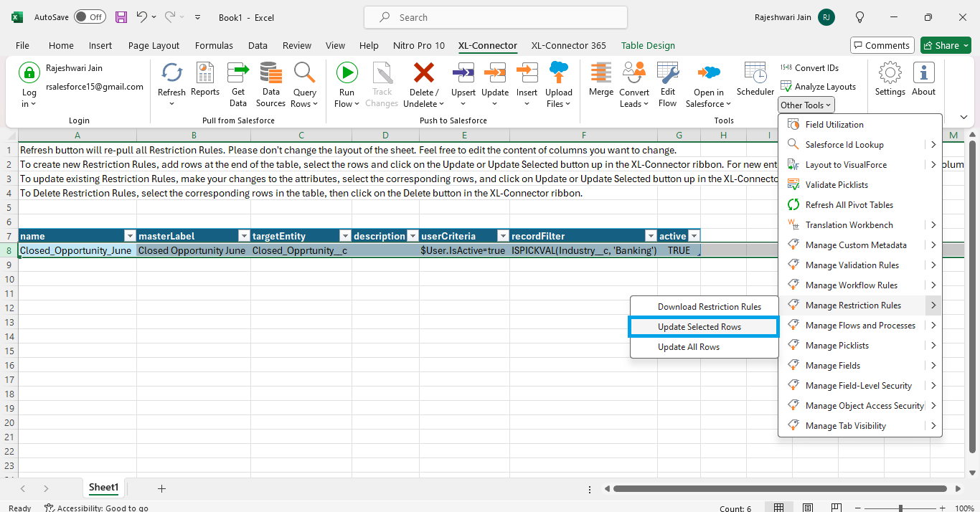Click the Get Data icon
The width and height of the screenshot is (980, 512).
(238, 72)
